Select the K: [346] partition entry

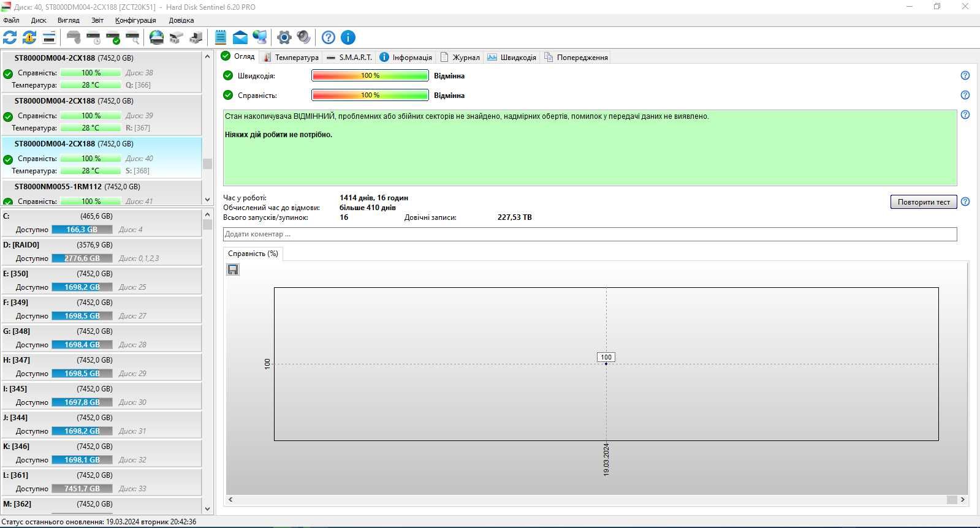coord(101,453)
